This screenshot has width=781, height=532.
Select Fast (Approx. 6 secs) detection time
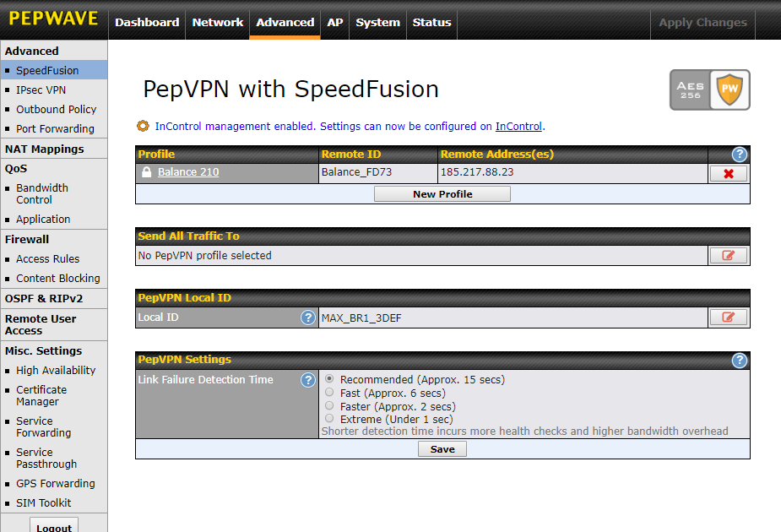(x=329, y=392)
